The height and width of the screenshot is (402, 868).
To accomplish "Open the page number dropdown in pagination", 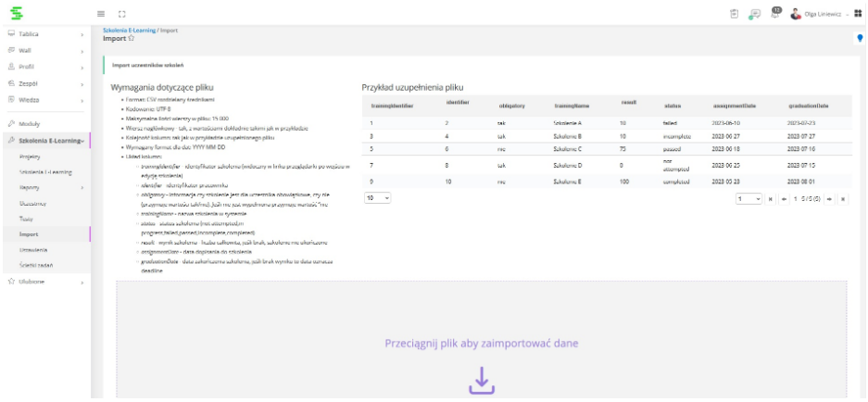I will click(x=748, y=199).
